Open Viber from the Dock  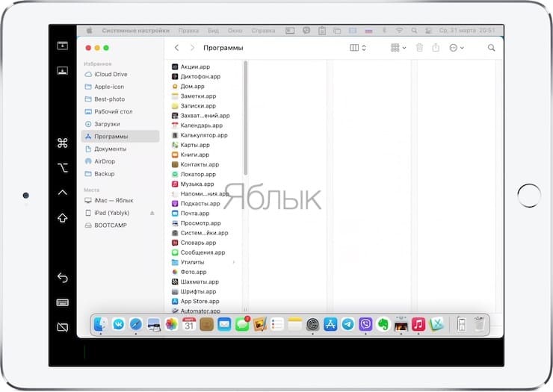[x=365, y=324]
